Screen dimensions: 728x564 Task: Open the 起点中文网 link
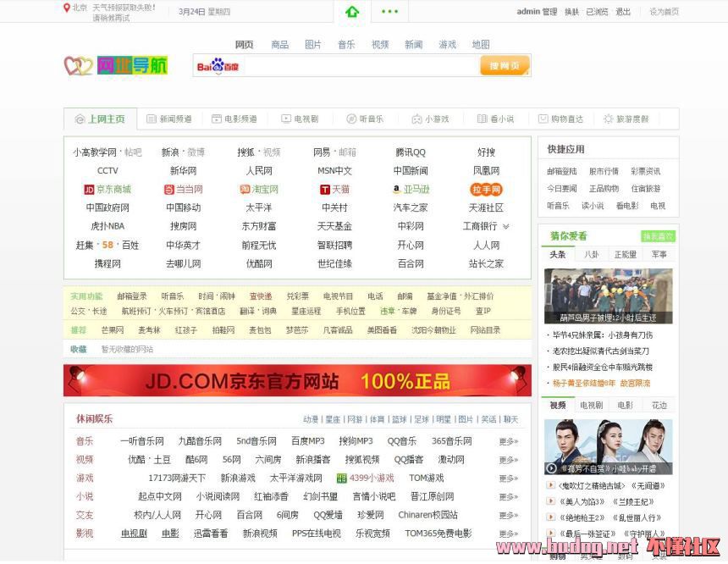[x=160, y=496]
